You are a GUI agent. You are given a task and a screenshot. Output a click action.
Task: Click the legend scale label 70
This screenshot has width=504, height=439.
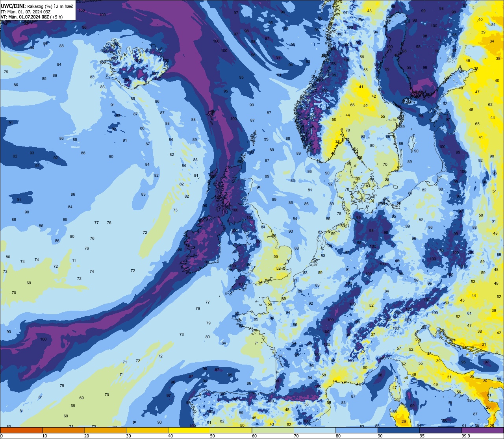click(x=296, y=436)
